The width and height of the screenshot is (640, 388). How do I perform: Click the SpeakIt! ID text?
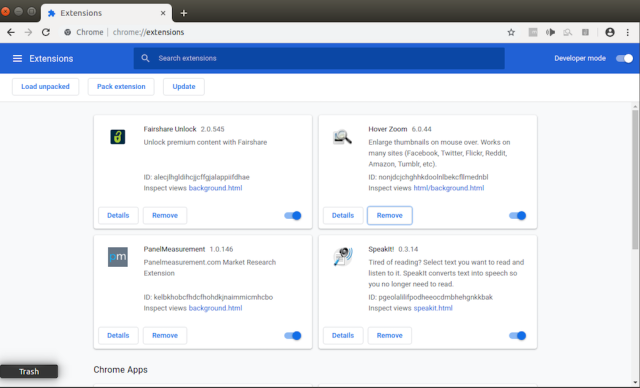click(431, 297)
